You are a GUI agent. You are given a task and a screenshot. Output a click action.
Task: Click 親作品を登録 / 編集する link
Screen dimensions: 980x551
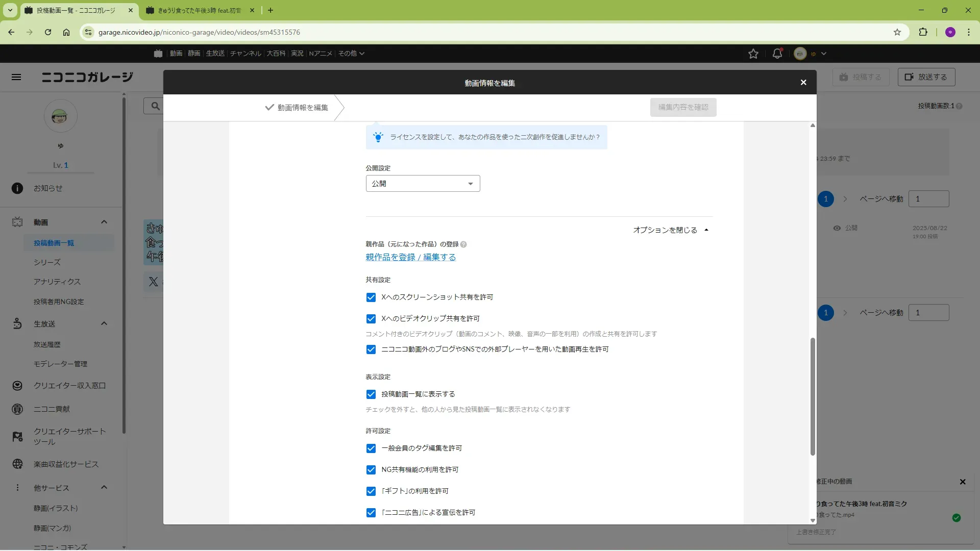(x=410, y=258)
